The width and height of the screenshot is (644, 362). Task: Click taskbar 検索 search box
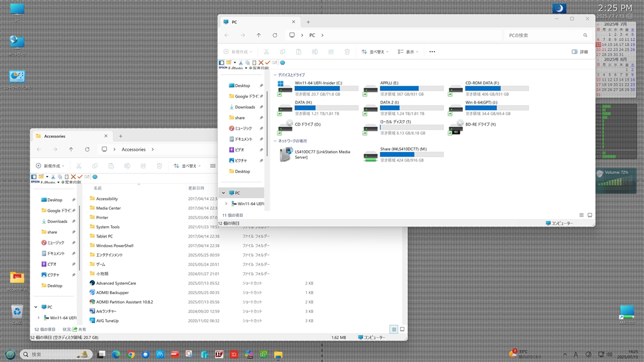(56, 354)
